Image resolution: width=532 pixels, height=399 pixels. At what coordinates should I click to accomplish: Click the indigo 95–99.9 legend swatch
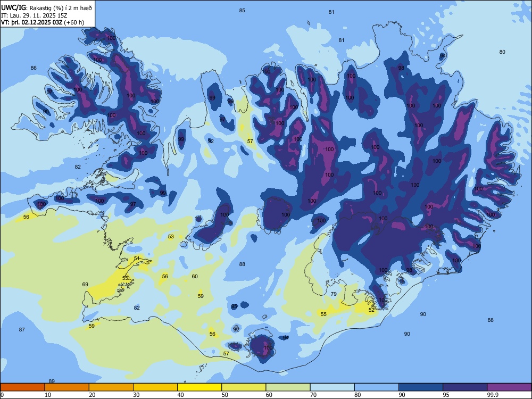point(465,387)
